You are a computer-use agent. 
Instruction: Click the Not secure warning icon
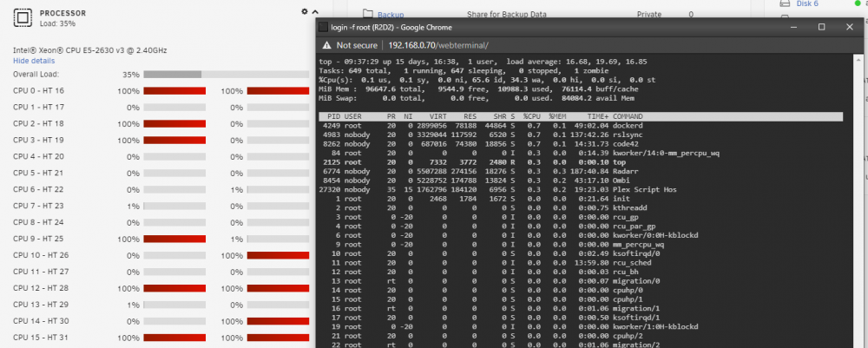click(x=326, y=45)
